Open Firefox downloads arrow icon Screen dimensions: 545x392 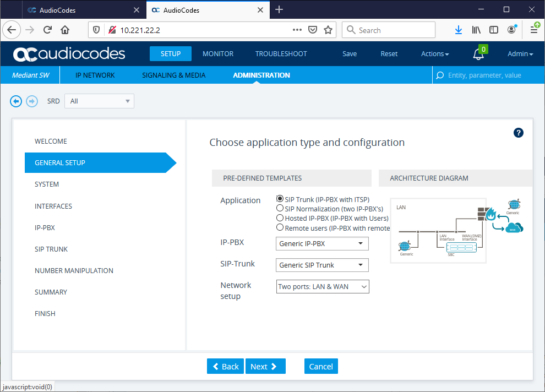[459, 30]
